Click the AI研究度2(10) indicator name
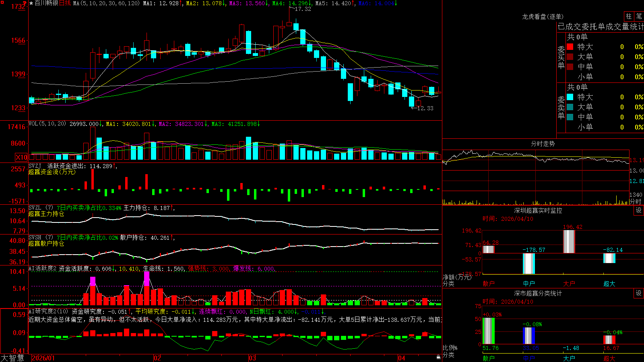 tap(48, 311)
